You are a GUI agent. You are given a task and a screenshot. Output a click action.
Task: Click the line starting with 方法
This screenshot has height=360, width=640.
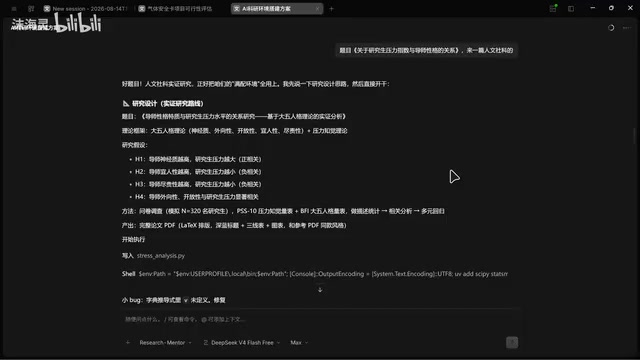(x=283, y=211)
